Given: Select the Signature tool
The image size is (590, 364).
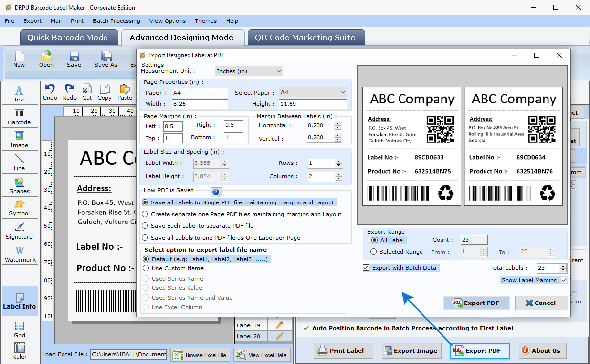Looking at the screenshot, I should pyautogui.click(x=20, y=231).
